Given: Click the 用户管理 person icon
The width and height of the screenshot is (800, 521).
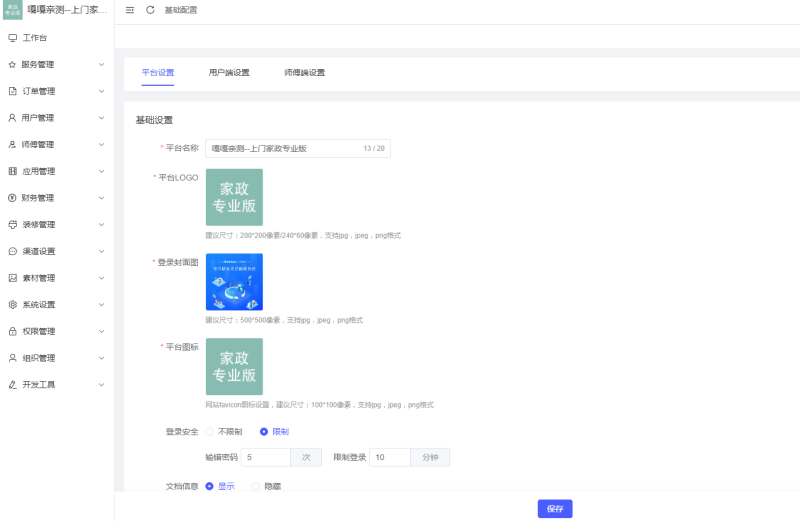Looking at the screenshot, I should 12,118.
